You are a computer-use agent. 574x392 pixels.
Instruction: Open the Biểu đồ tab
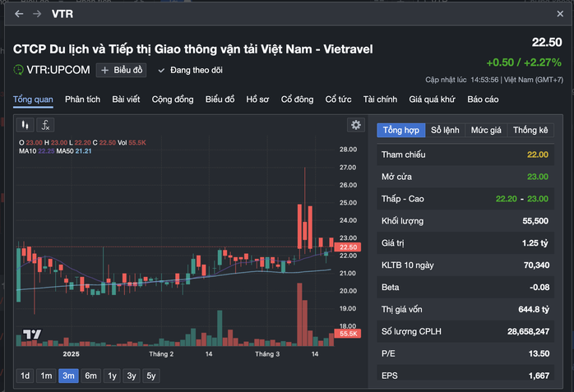(x=220, y=99)
